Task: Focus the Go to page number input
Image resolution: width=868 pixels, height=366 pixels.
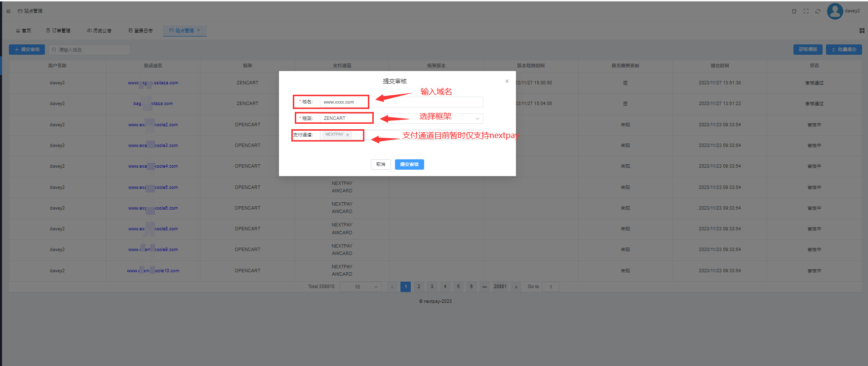Action: [551, 287]
